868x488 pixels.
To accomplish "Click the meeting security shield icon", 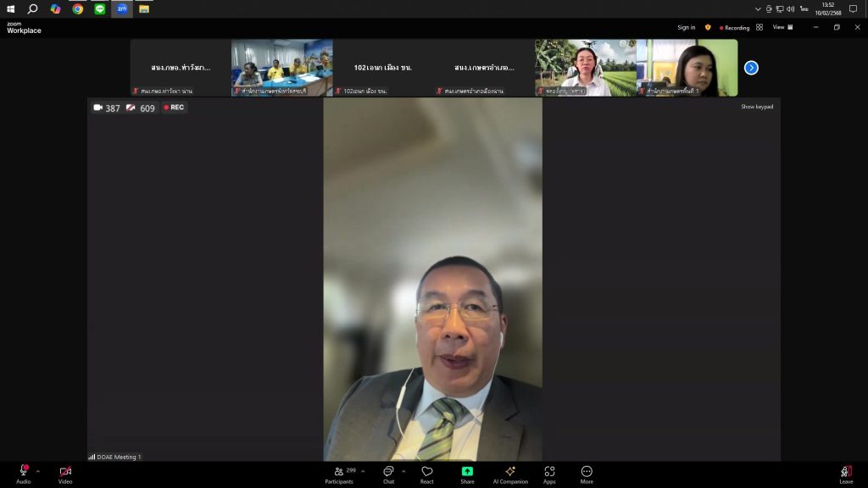I will tap(708, 27).
